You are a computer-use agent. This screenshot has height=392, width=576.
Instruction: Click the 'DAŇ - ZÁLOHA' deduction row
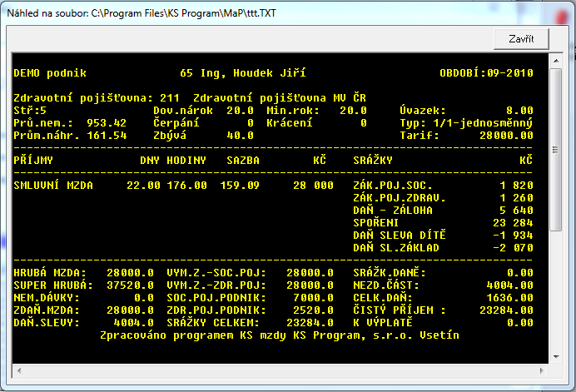(443, 210)
